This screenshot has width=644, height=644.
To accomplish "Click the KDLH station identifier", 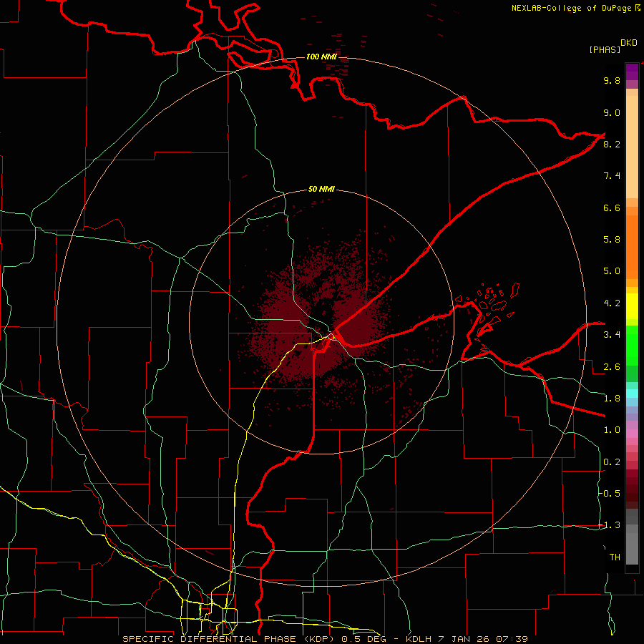I will pos(419,639).
